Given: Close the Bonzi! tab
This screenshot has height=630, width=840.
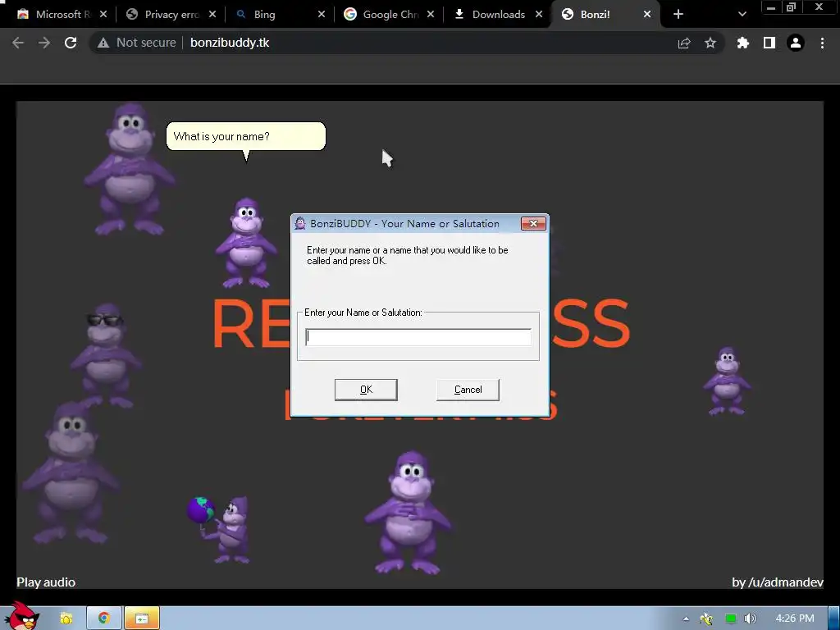Looking at the screenshot, I should 647,15.
